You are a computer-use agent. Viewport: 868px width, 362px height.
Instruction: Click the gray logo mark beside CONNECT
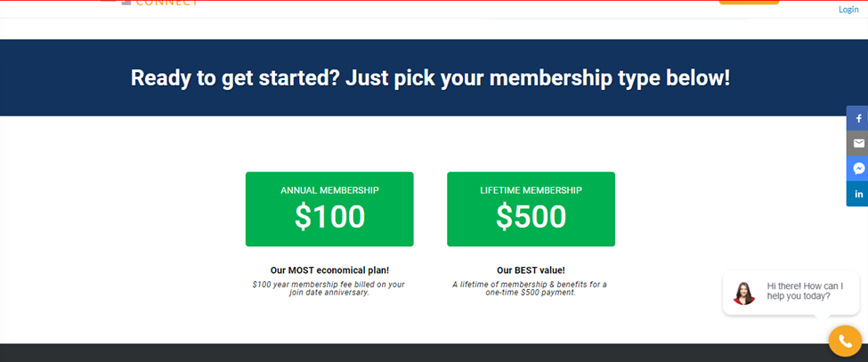tap(126, 2)
